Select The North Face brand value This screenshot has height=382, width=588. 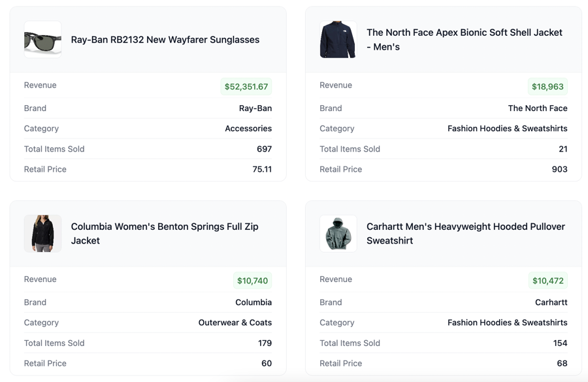(537, 108)
